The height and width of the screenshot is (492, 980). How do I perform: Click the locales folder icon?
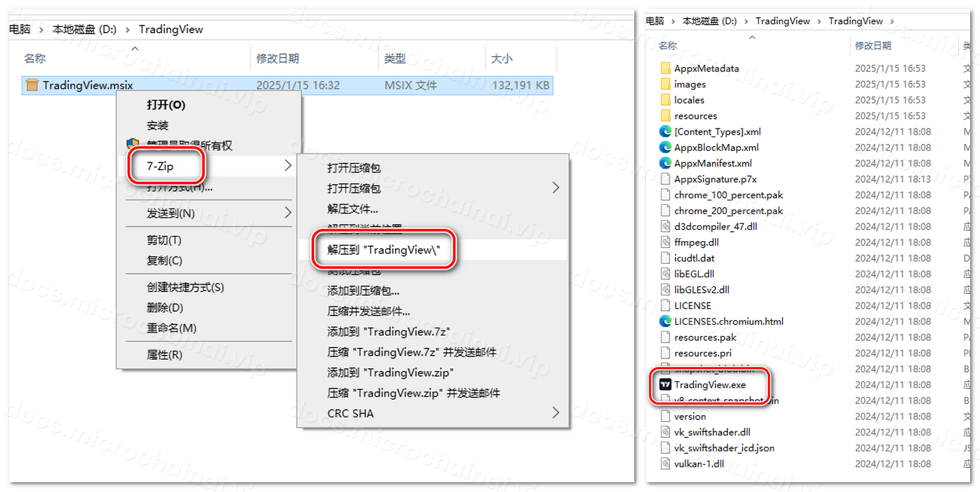(665, 100)
